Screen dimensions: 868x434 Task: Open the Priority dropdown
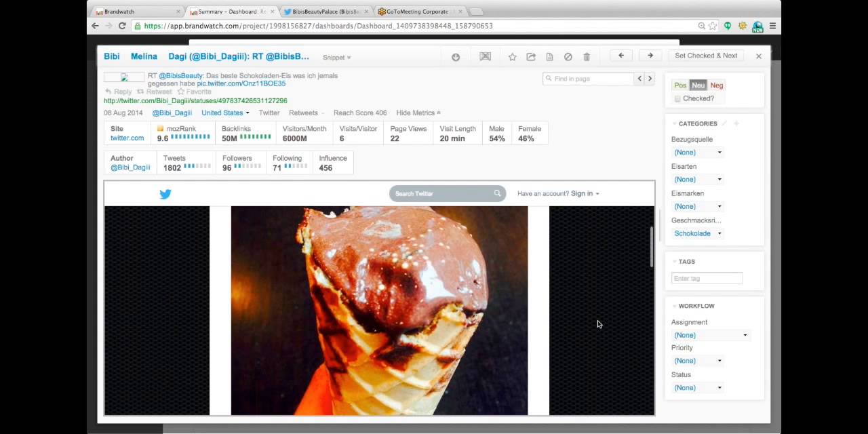click(x=698, y=361)
